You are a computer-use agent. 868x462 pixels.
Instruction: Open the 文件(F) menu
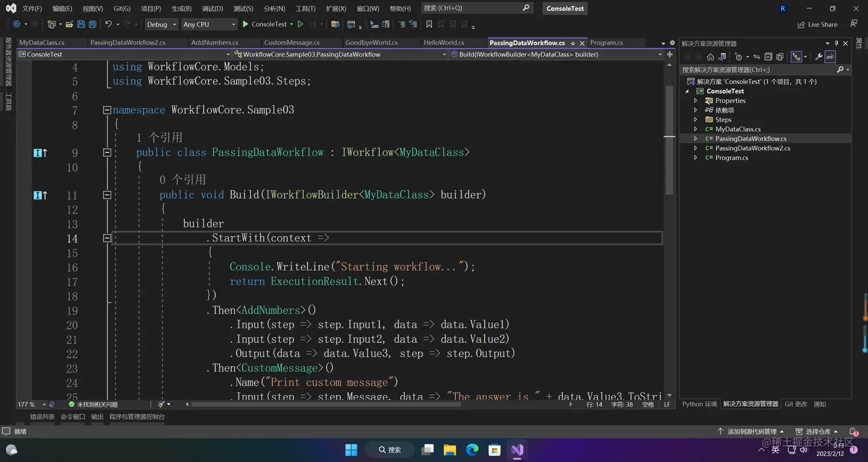coord(32,9)
